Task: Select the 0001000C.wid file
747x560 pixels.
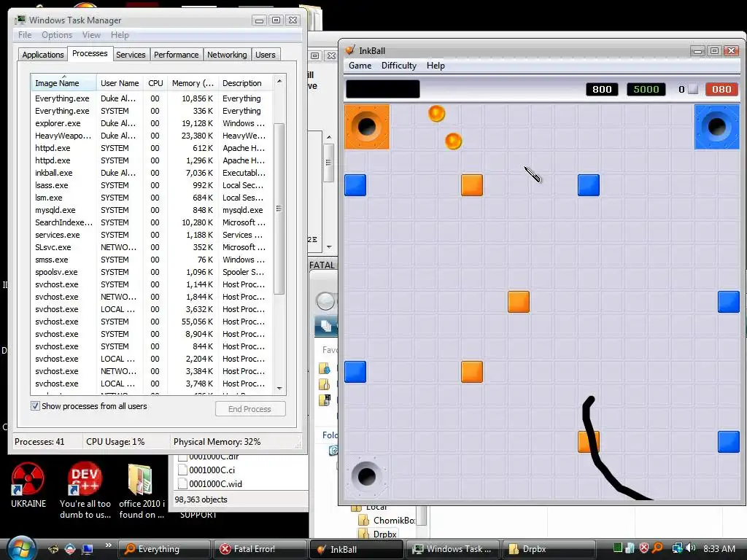Action: point(209,484)
